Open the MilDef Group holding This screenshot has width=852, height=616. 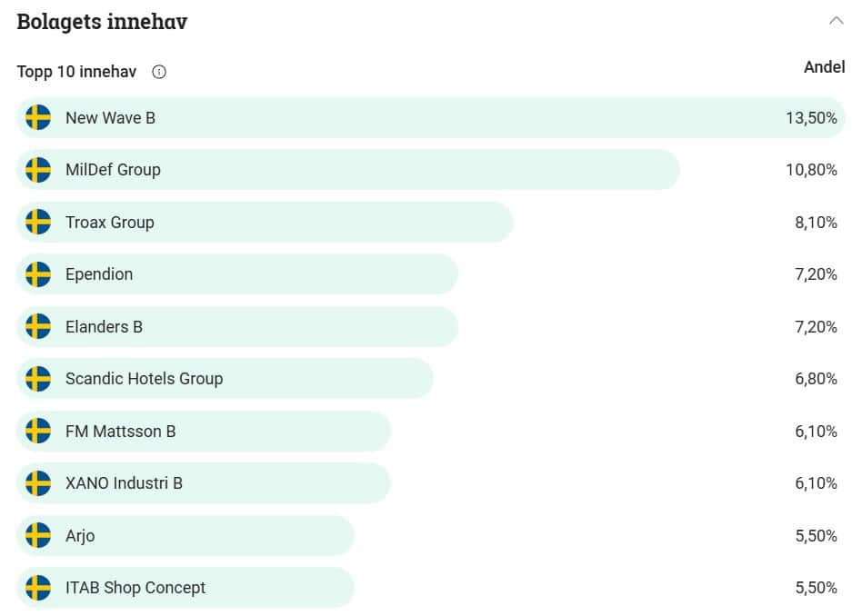pyautogui.click(x=113, y=170)
